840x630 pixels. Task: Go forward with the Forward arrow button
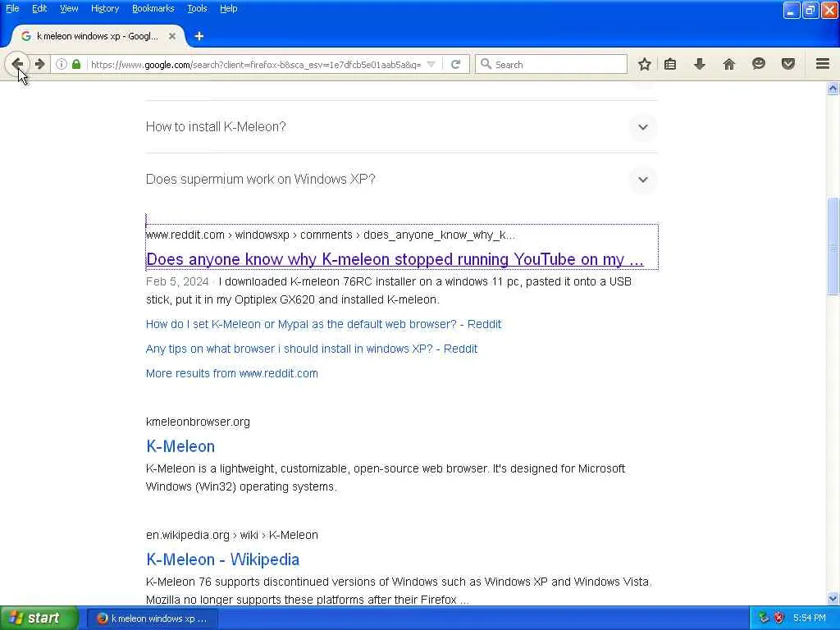[x=39, y=64]
